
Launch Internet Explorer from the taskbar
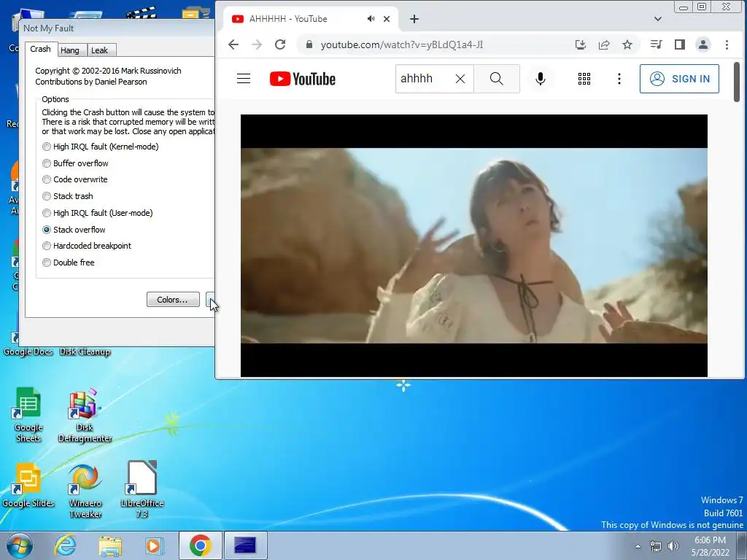tap(65, 545)
